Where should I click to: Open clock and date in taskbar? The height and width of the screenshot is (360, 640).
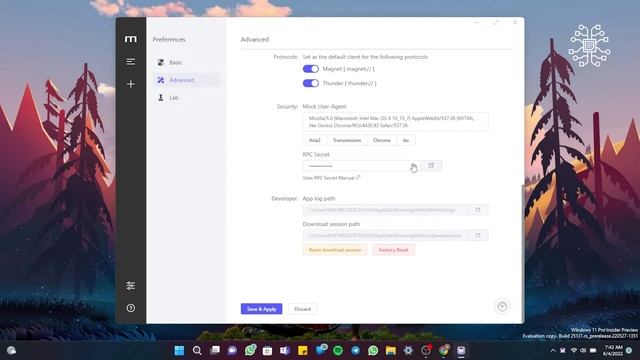coord(612,351)
